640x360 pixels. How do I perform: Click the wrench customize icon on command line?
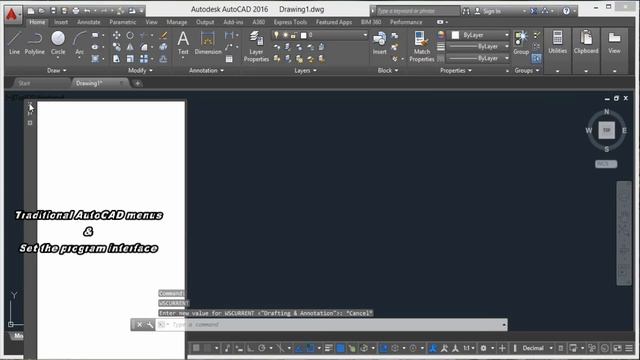(x=150, y=325)
